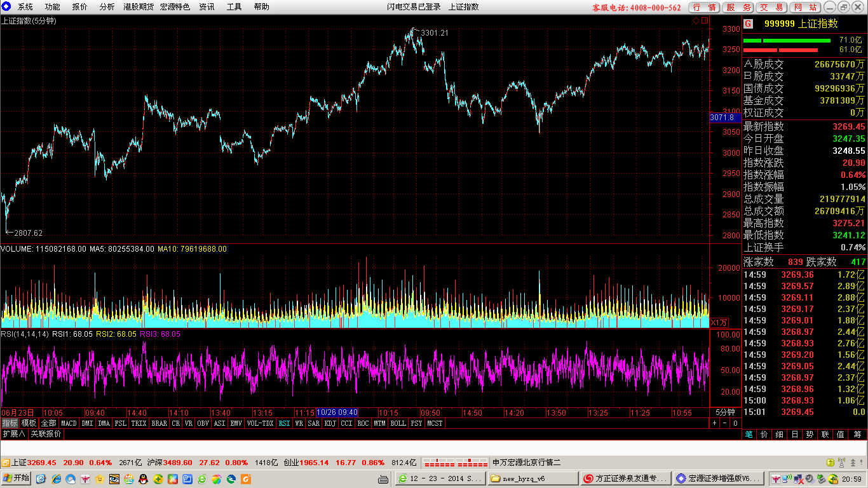This screenshot has height=488, width=868.
Task: Click the 0 reset button below the chart
Action: (735, 423)
